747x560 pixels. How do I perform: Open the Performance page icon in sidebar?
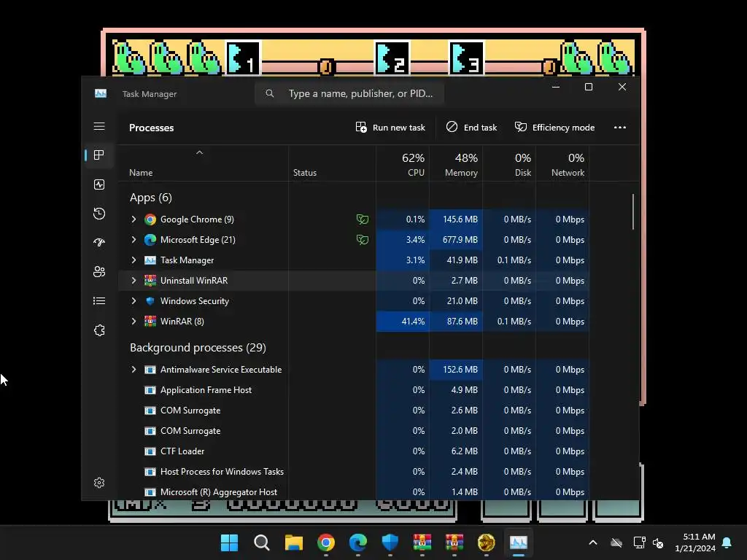pos(99,184)
